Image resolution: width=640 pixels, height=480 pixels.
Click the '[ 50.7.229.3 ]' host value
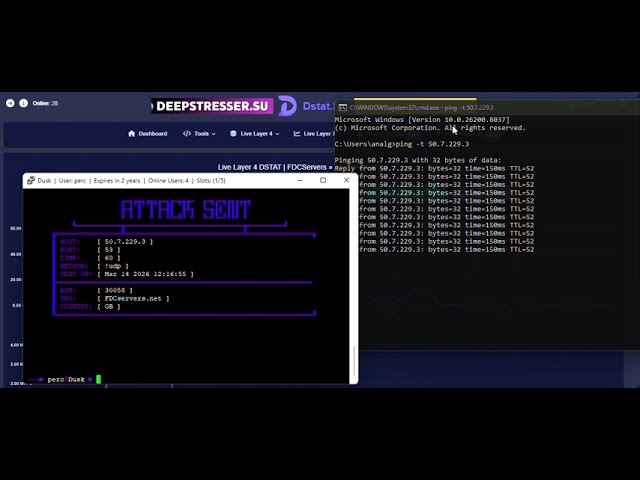[125, 242]
